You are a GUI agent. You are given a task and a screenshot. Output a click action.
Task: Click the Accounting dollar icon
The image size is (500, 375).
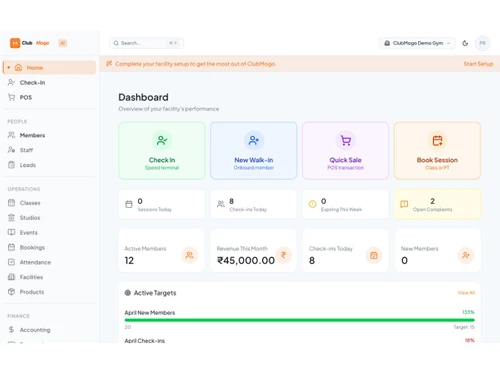click(11, 330)
